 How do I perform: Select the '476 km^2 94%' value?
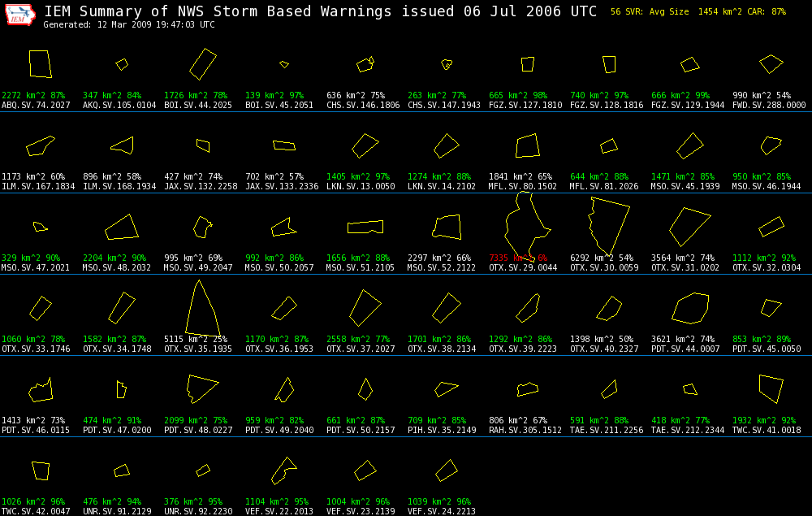pos(112,502)
